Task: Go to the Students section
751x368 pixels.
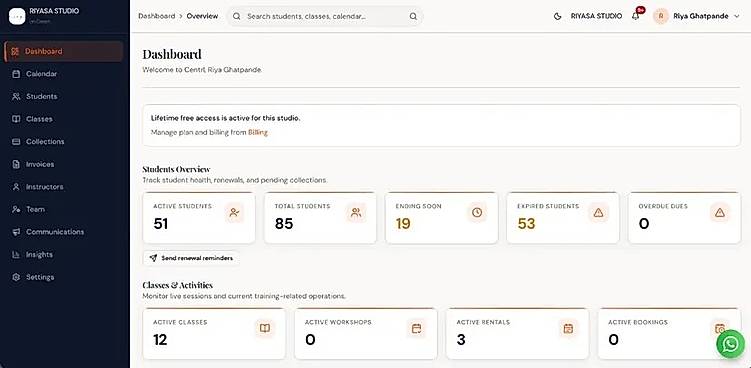Action: [64, 96]
